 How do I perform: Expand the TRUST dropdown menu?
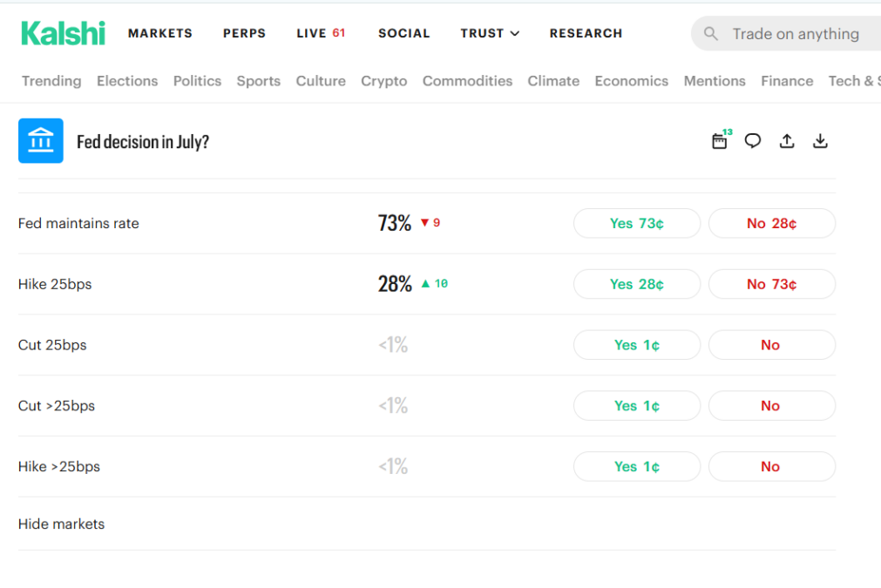pos(490,33)
